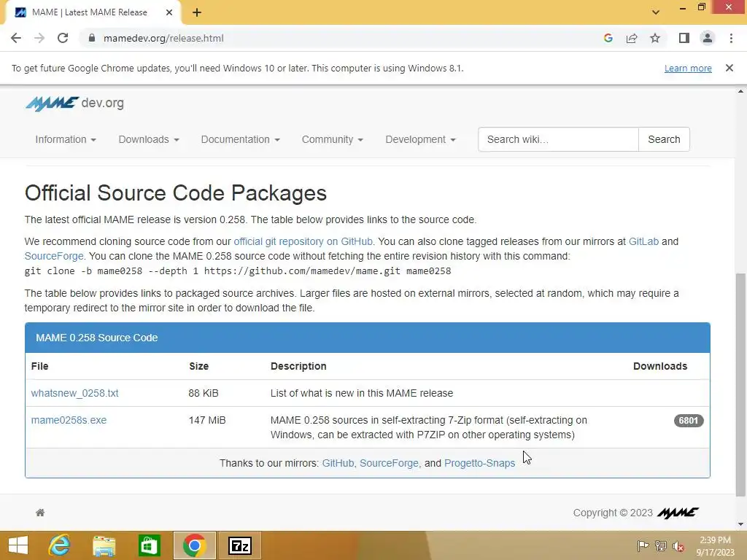Open a new browser tab
The image size is (747, 560).
pos(197,12)
